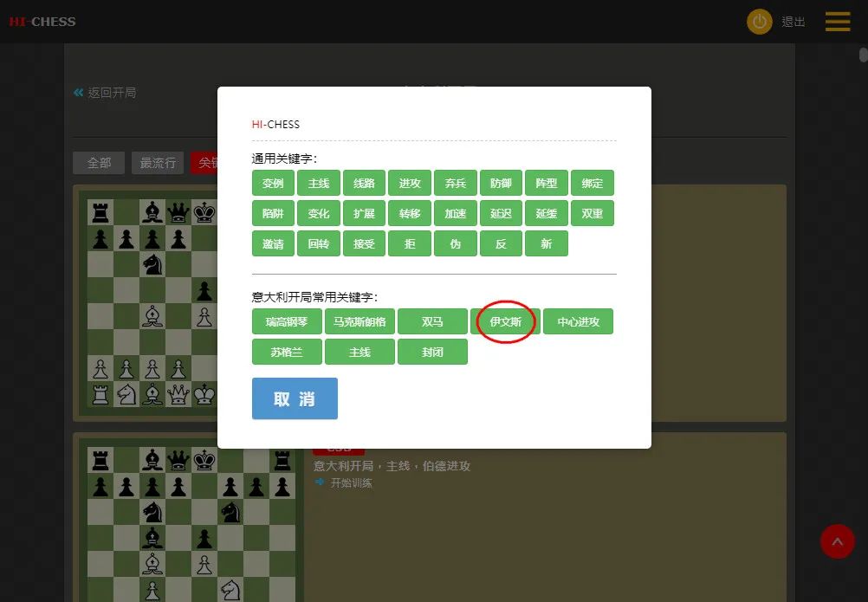
Task: Click the 开始训练 arrow link
Action: coord(343,482)
